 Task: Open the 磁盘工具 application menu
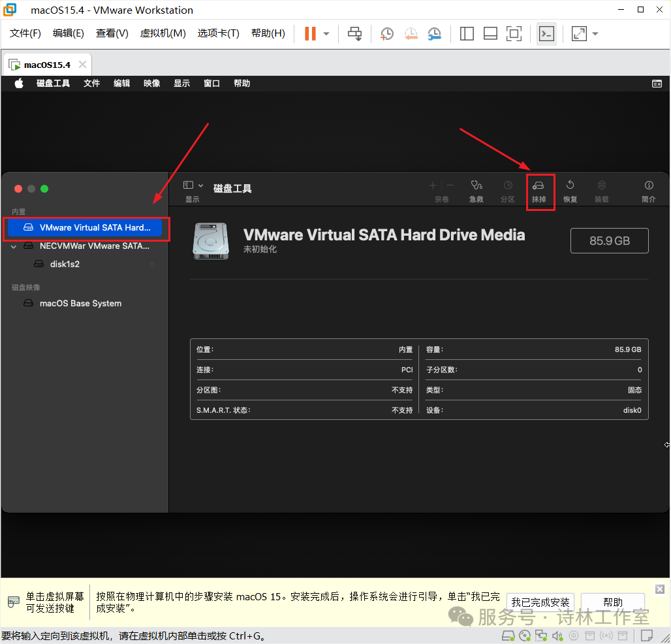click(53, 84)
